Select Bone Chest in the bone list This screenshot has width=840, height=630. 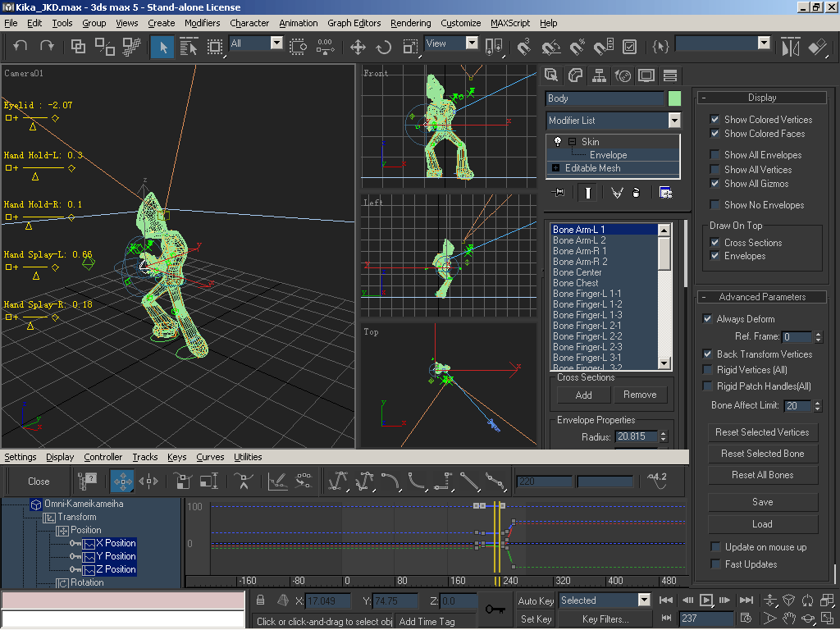[x=604, y=283]
